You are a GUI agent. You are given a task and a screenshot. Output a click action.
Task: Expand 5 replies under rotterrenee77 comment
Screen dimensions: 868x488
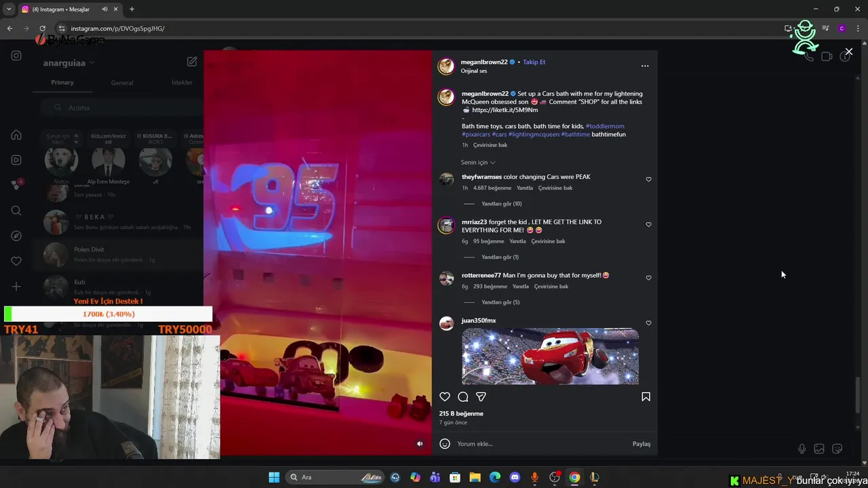click(x=500, y=302)
